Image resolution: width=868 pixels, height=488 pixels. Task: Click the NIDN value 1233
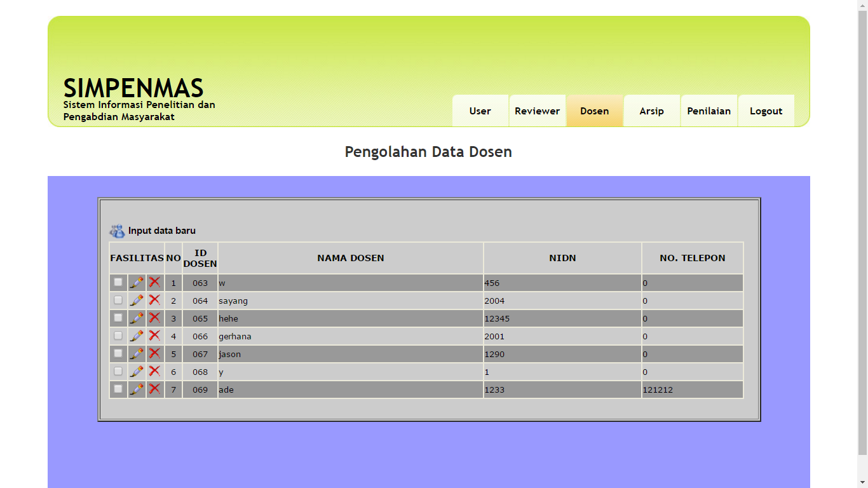coord(494,390)
